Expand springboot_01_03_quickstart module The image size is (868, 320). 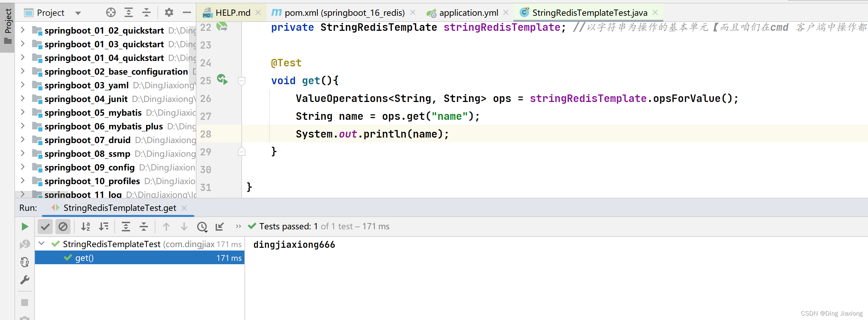point(23,43)
